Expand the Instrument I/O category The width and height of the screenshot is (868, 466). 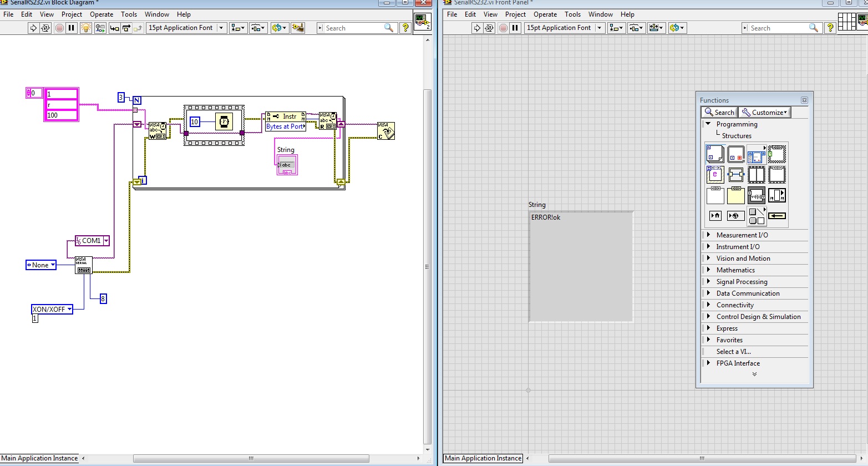point(738,247)
